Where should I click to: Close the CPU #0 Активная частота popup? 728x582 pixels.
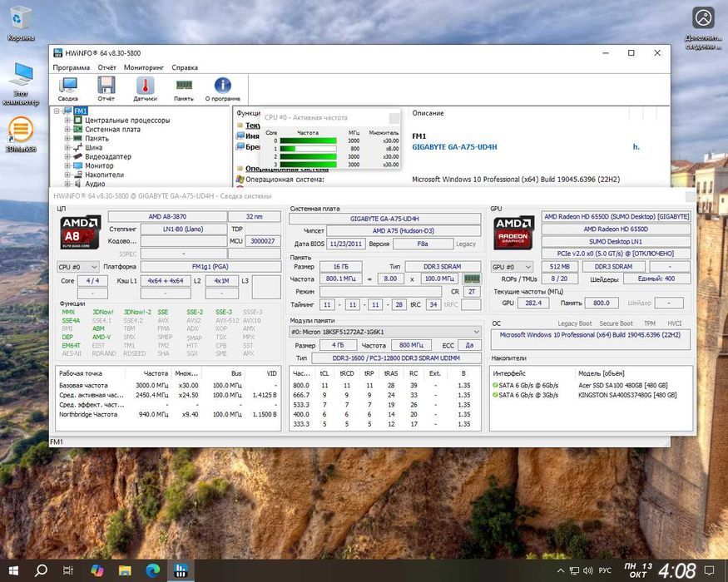[394, 118]
